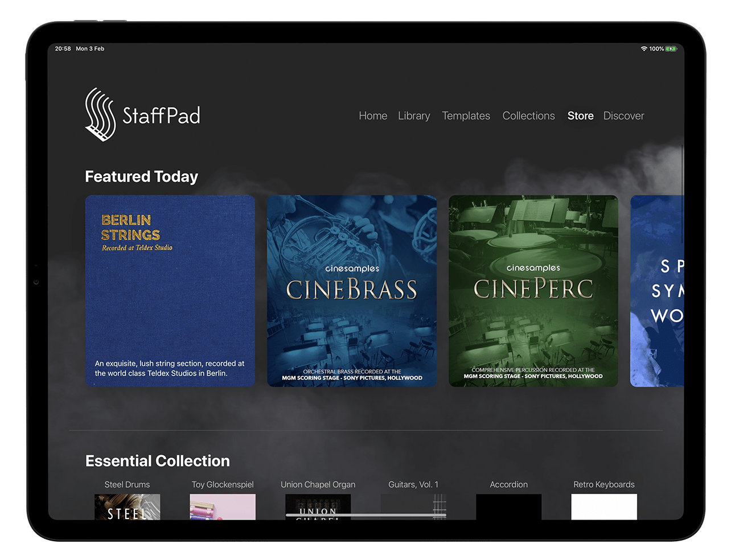Screen dimensions: 731x560
Task: Click the download progress bar on Union Chapel Organ
Action: [318, 514]
